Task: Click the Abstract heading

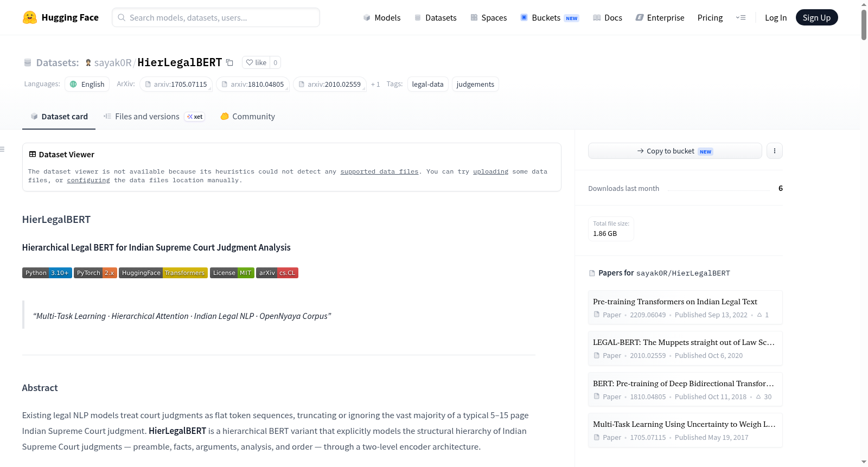Action: point(40,388)
